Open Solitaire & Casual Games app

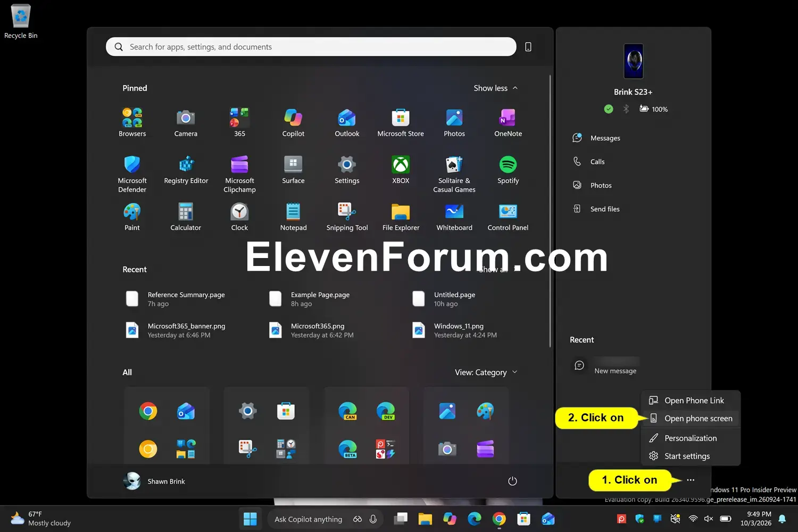pos(454,174)
